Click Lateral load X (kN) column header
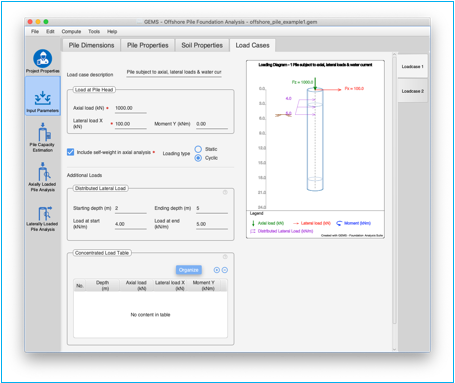This screenshot has height=383, width=455. tap(170, 286)
